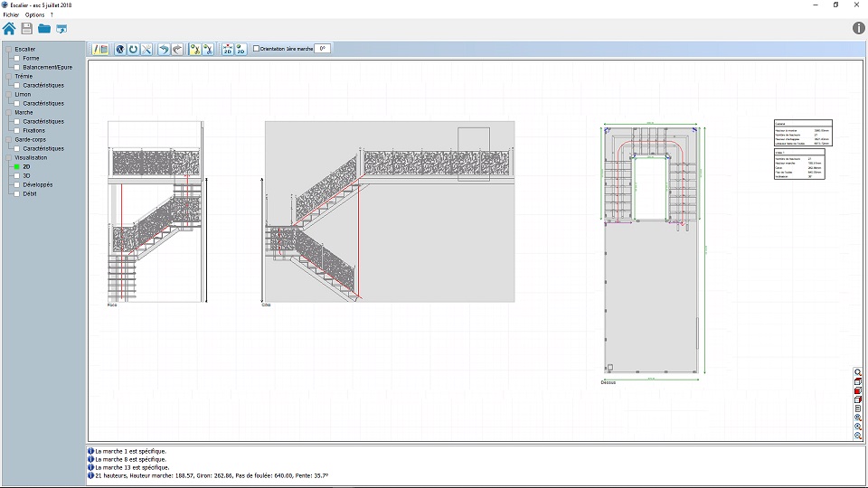Image resolution: width=868 pixels, height=488 pixels.
Task: Click the orientation angle field showing 0°
Action: [x=322, y=49]
